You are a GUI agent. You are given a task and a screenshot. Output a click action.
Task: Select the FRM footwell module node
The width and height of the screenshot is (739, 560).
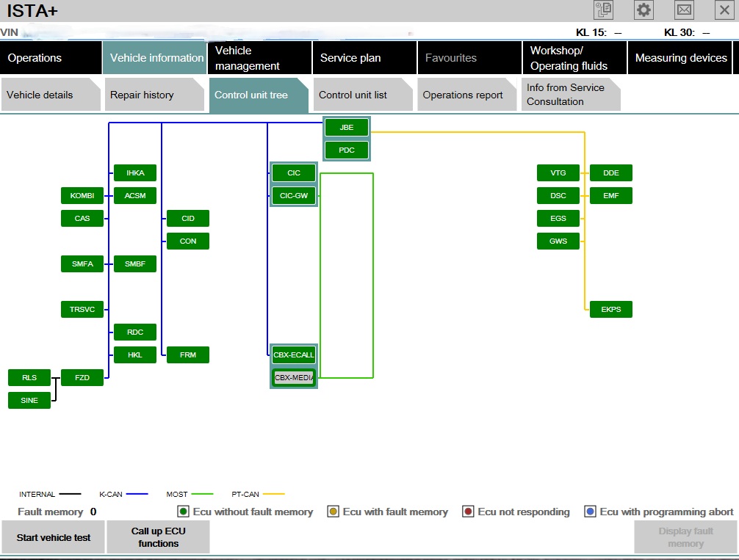click(188, 355)
